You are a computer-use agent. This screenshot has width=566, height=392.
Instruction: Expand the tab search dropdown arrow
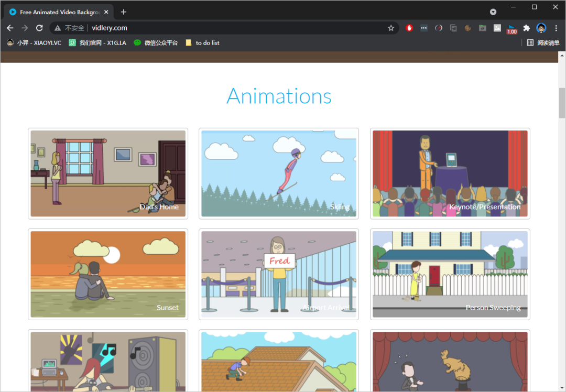pos(493,12)
